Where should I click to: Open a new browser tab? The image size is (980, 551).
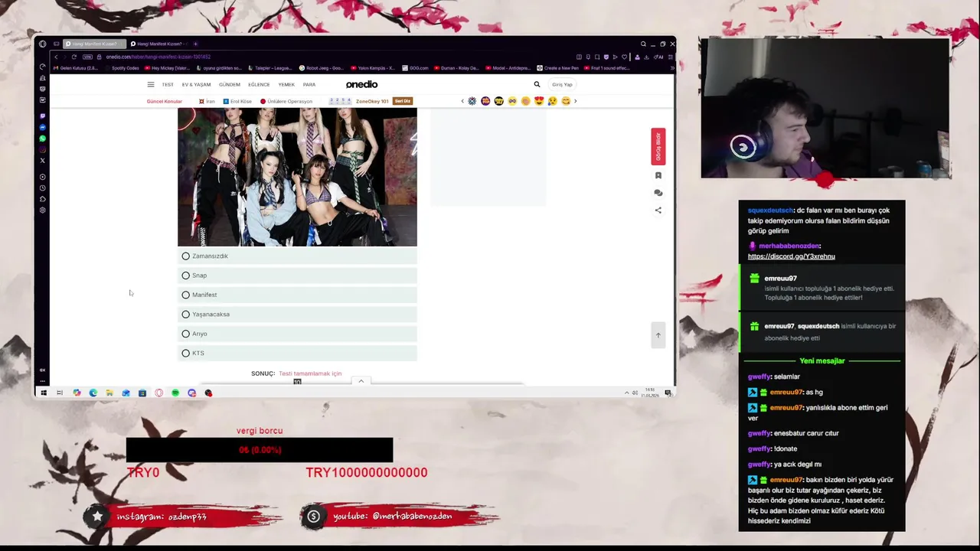[195, 44]
